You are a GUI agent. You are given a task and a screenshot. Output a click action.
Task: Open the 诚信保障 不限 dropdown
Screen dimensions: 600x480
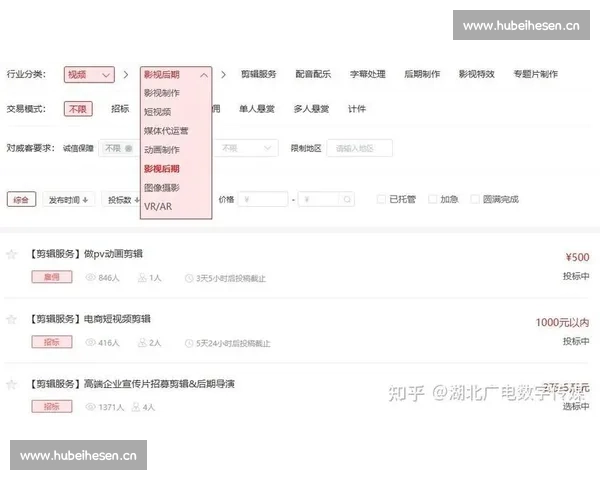(119, 148)
